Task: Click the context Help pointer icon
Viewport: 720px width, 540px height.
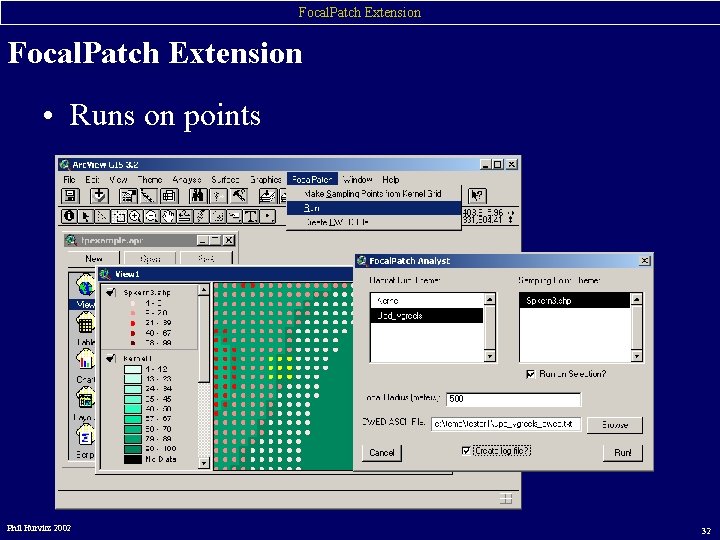Action: [477, 196]
